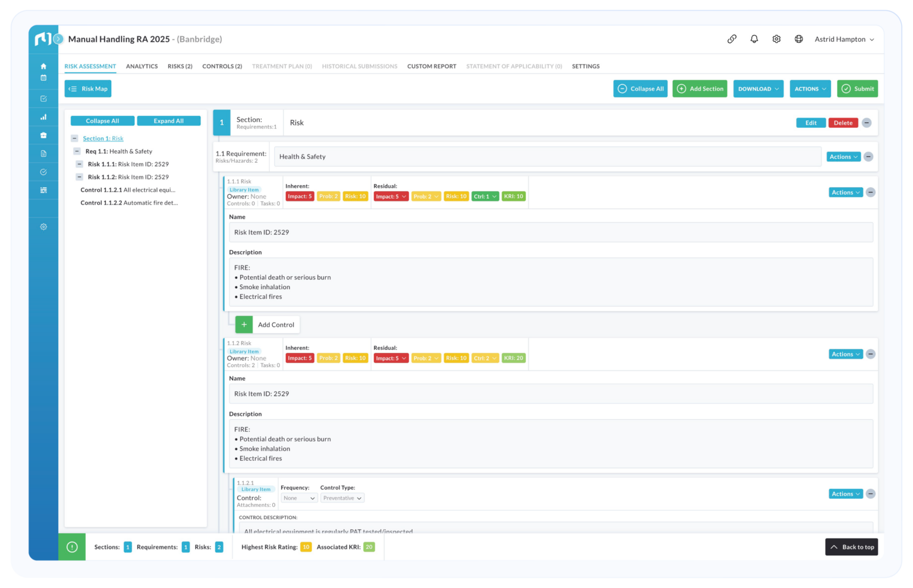The height and width of the screenshot is (588, 913).
Task: Collapse the Health & Safety requirement row
Action: coord(868,157)
